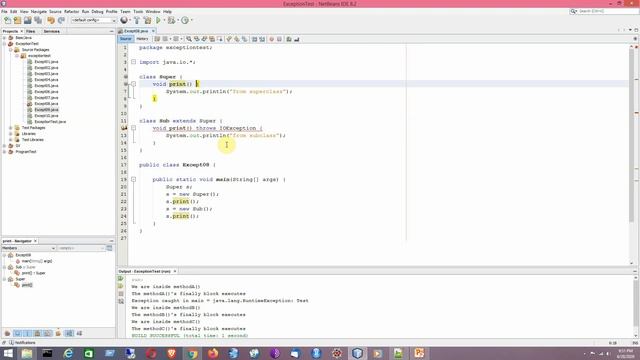The image size is (640, 360).
Task: Close the Output ExceptionTest tab
Action: pyautogui.click(x=175, y=271)
